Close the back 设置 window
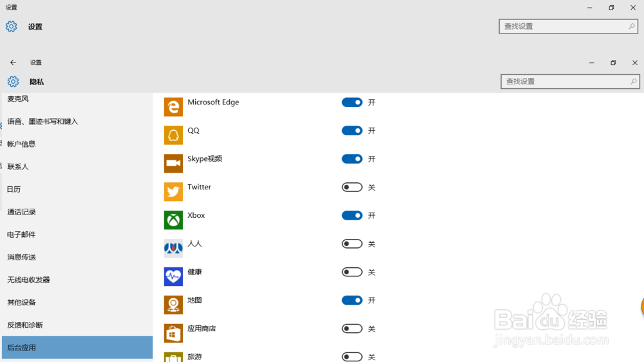Viewport: 644px width, 362px height. pos(633,7)
